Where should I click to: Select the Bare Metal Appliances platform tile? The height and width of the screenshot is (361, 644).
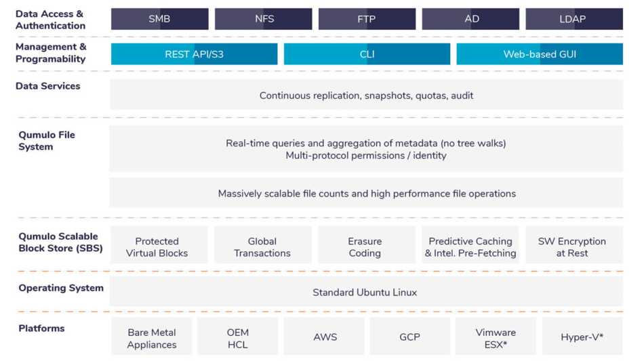click(x=152, y=336)
